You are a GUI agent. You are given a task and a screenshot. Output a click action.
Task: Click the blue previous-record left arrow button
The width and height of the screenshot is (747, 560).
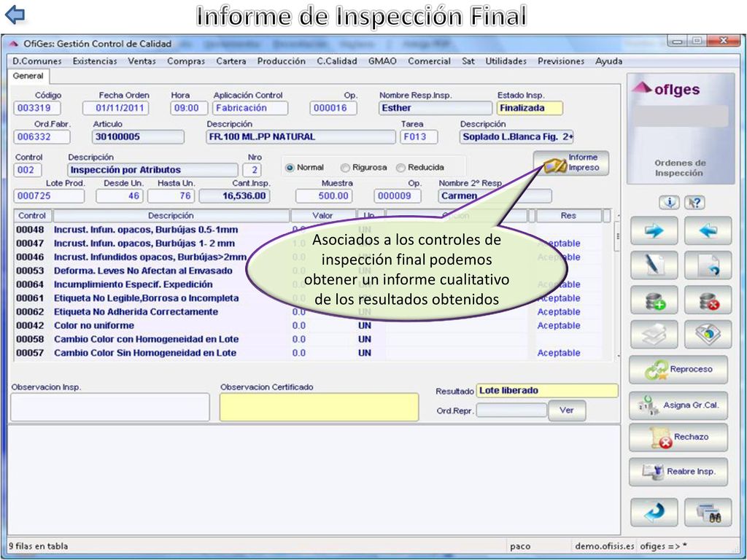pyautogui.click(x=708, y=231)
